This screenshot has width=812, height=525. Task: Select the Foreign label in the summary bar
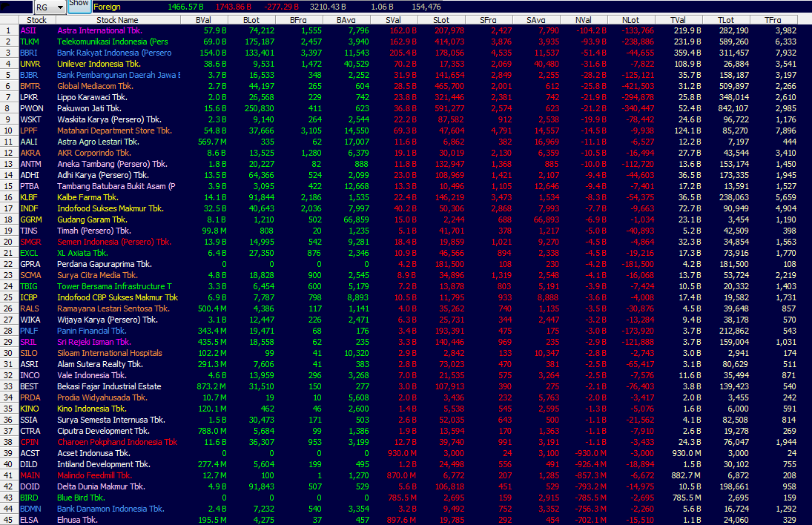pos(107,7)
